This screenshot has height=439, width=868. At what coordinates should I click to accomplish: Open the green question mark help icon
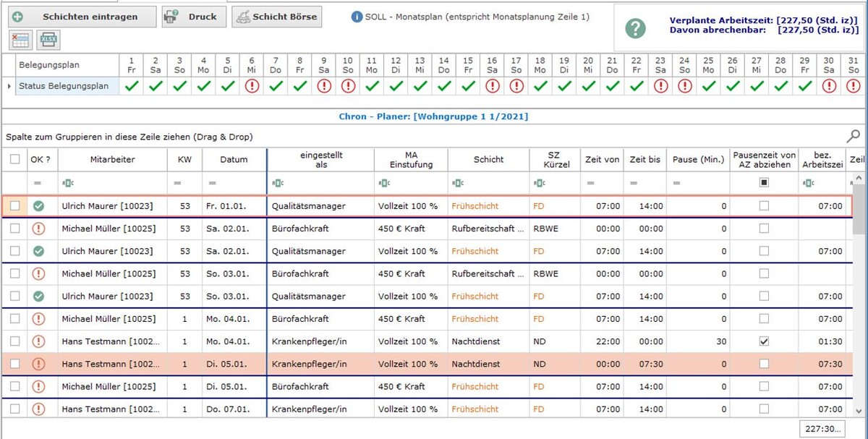635,28
